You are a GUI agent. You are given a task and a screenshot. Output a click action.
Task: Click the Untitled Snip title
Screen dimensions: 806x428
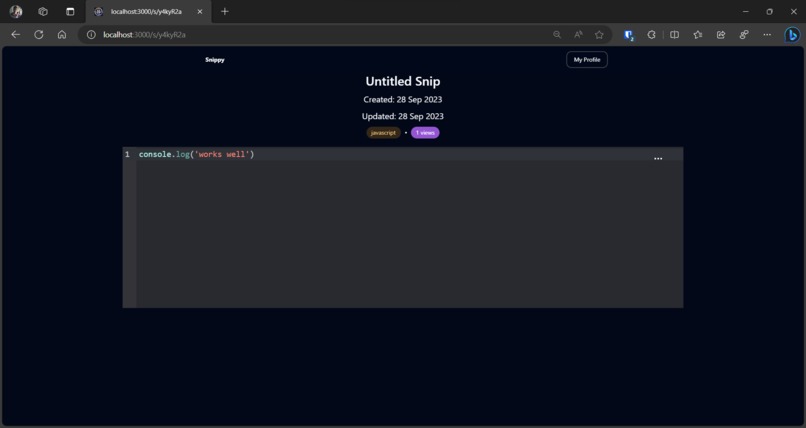(402, 81)
